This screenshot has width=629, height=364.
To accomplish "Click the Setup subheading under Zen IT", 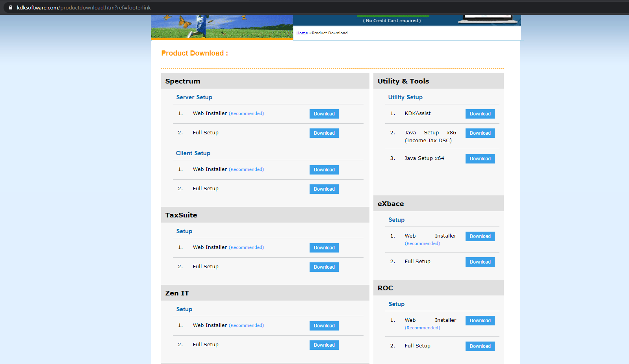I will tap(184, 309).
